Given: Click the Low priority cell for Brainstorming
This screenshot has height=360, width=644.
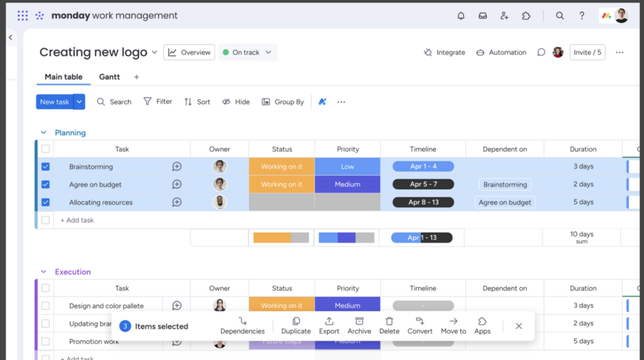Looking at the screenshot, I should [347, 167].
